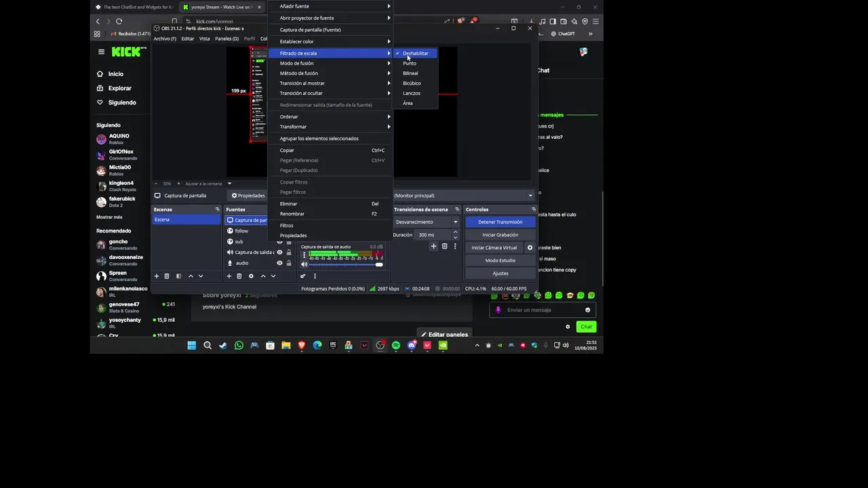
Task: Click Detener Transmisión button
Action: click(500, 222)
